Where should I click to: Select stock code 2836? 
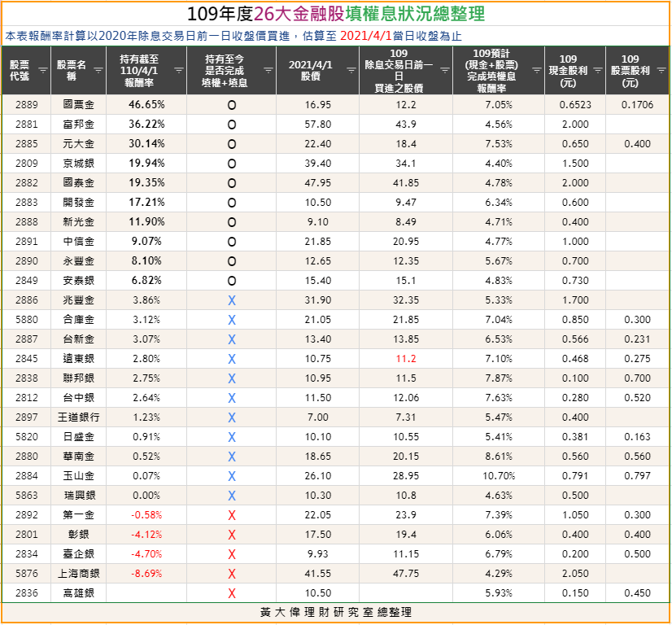click(27, 593)
